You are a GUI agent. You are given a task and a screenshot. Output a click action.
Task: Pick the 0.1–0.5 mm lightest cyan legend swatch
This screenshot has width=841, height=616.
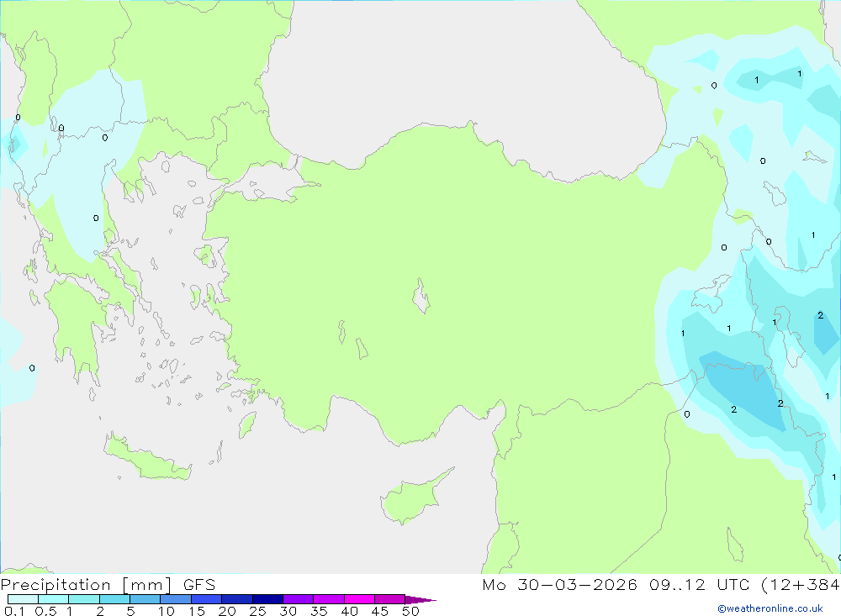23,599
